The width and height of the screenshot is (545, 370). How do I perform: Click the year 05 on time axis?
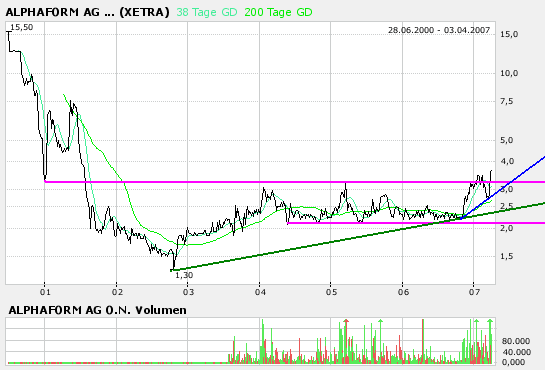tap(331, 292)
